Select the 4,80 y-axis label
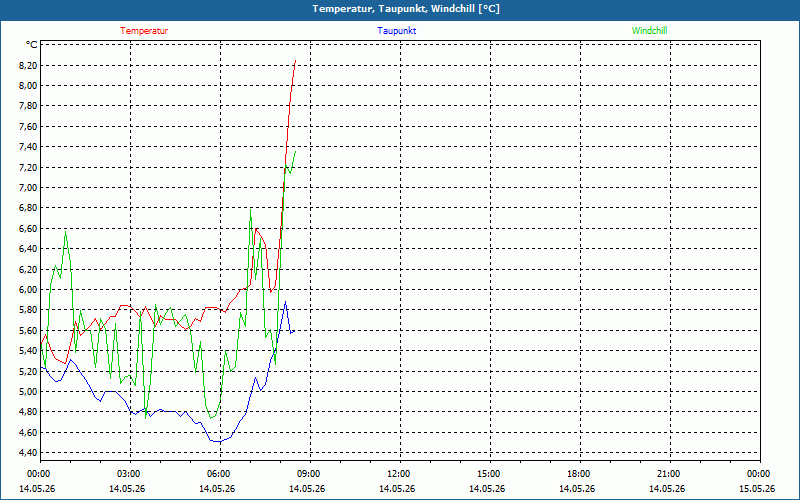The width and height of the screenshot is (800, 500). (x=29, y=412)
